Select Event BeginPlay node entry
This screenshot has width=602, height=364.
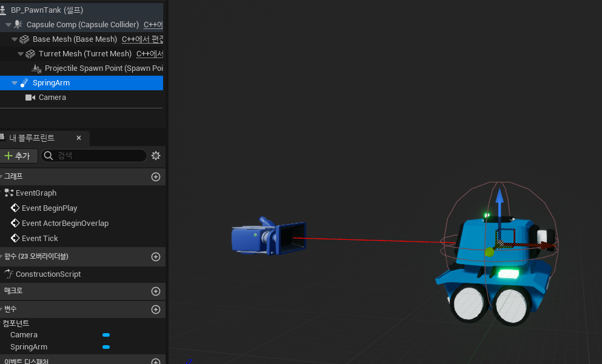(x=50, y=208)
